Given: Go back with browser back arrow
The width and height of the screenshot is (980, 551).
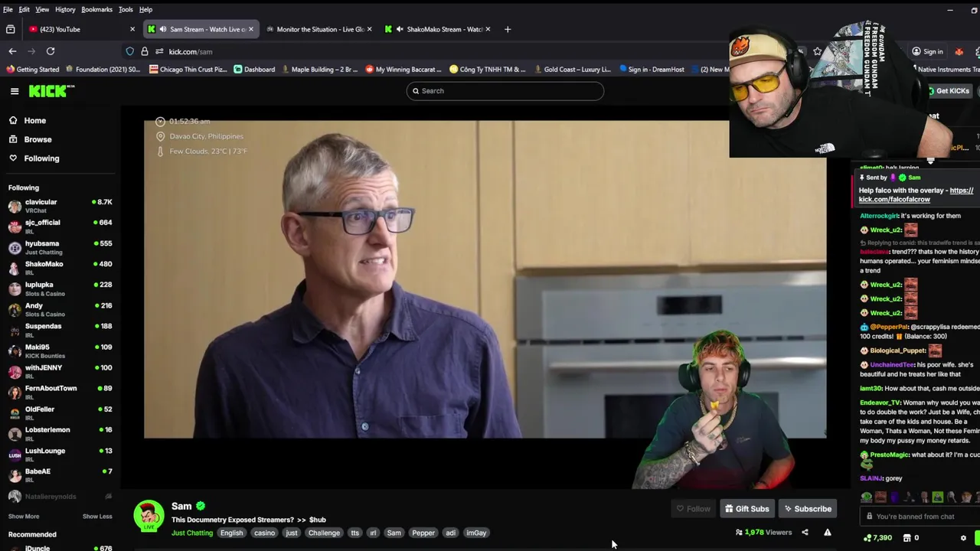Looking at the screenshot, I should click(x=12, y=51).
